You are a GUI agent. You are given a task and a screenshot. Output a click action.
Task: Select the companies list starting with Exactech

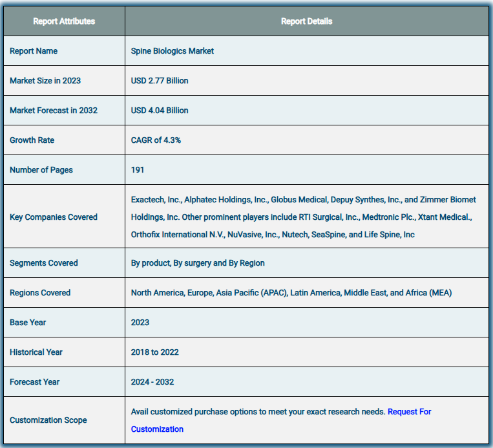pyautogui.click(x=304, y=217)
